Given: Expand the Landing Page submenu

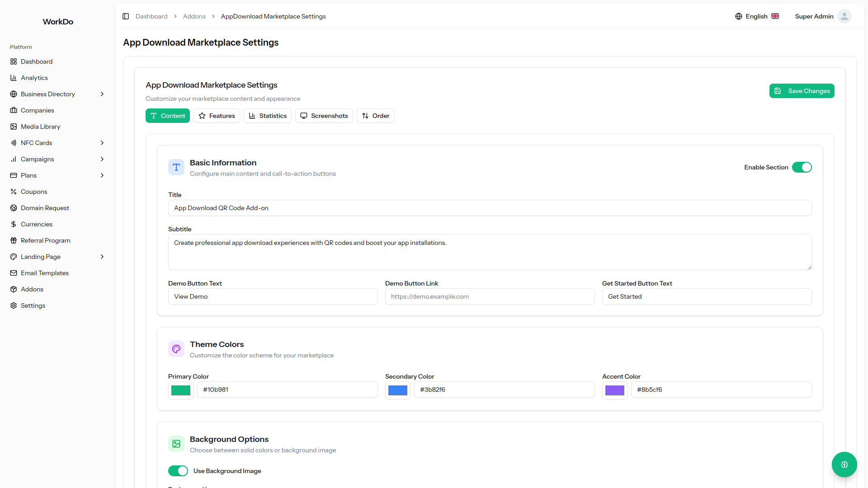Looking at the screenshot, I should point(102,257).
